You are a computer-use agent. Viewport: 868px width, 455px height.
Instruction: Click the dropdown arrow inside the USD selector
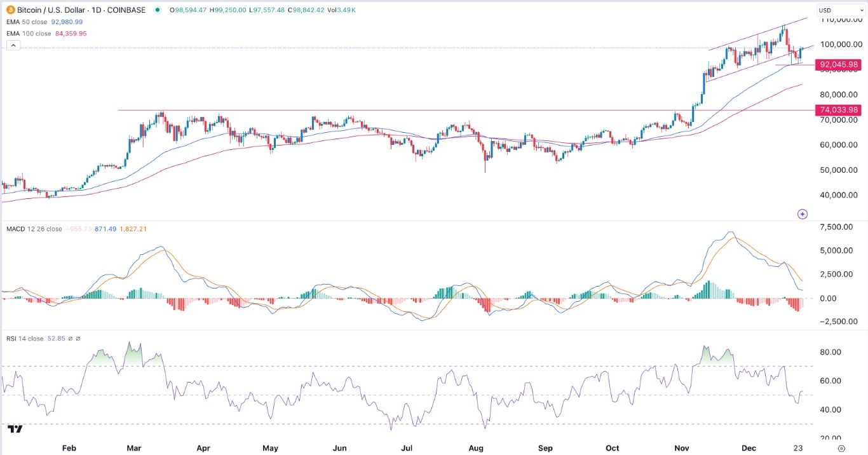point(860,10)
